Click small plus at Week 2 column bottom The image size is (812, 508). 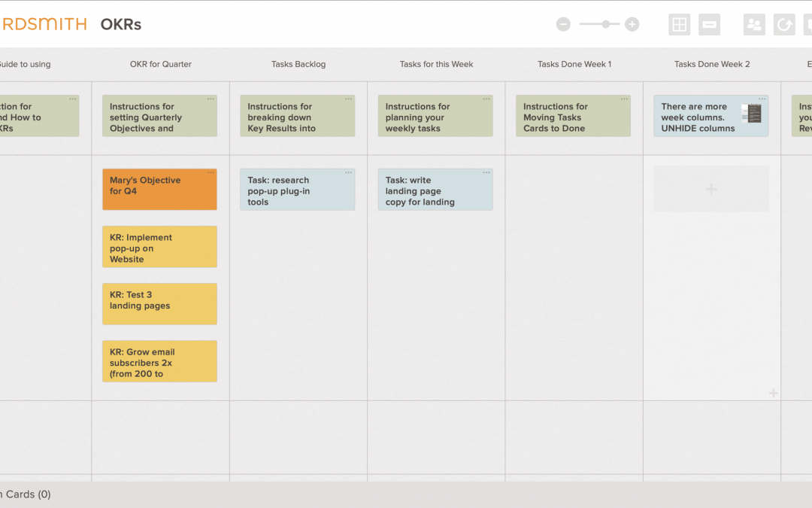pyautogui.click(x=773, y=394)
